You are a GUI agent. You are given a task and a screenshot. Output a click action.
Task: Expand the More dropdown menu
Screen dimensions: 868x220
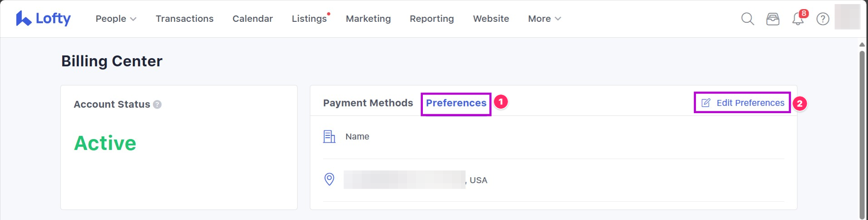coord(544,19)
